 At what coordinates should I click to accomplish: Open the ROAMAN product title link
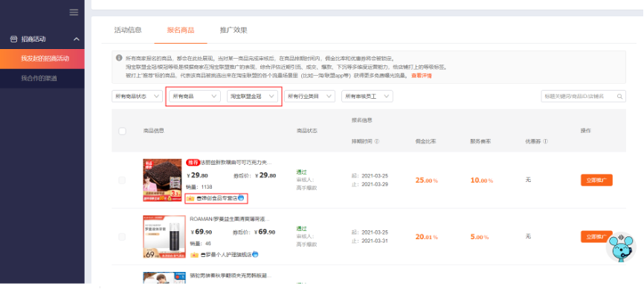(230, 219)
